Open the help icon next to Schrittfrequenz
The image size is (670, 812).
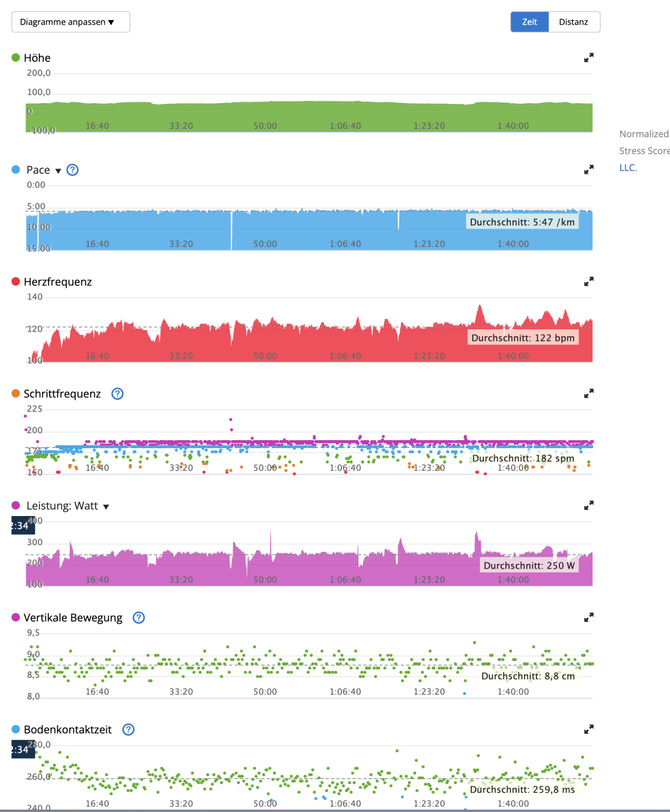pyautogui.click(x=117, y=394)
